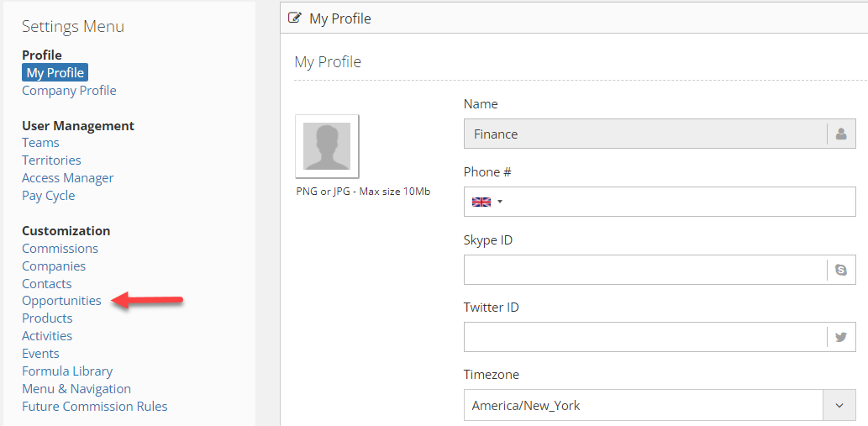Open Company Profile settings

tap(69, 90)
